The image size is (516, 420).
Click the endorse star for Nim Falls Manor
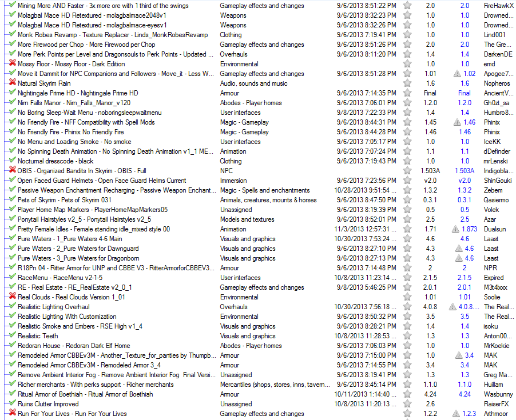pos(407,102)
